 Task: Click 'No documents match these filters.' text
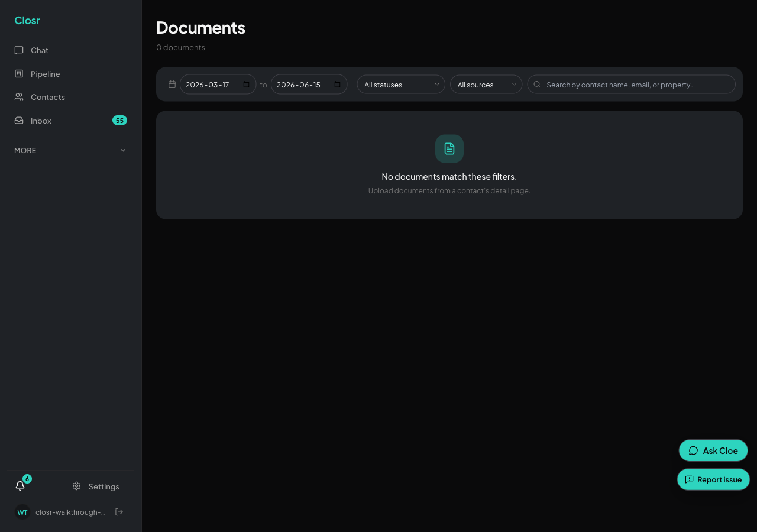[449, 177]
